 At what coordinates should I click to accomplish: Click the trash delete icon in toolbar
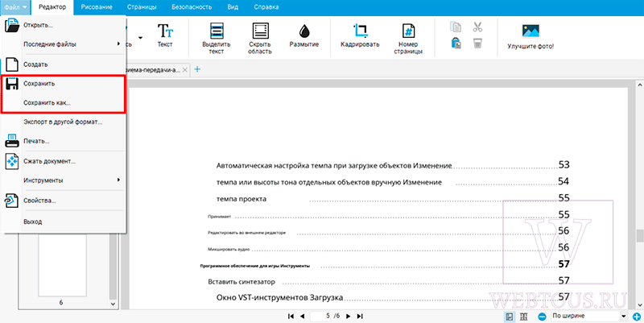coord(477,43)
